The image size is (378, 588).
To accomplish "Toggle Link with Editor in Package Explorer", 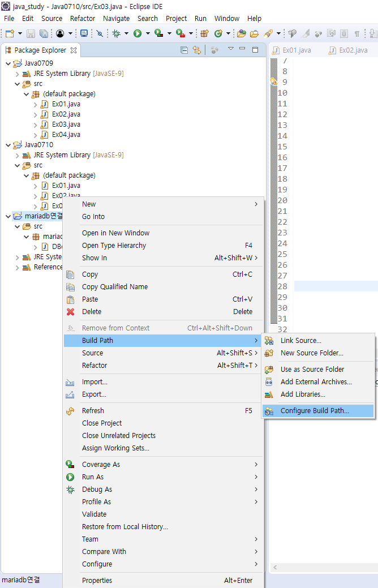I will [197, 50].
